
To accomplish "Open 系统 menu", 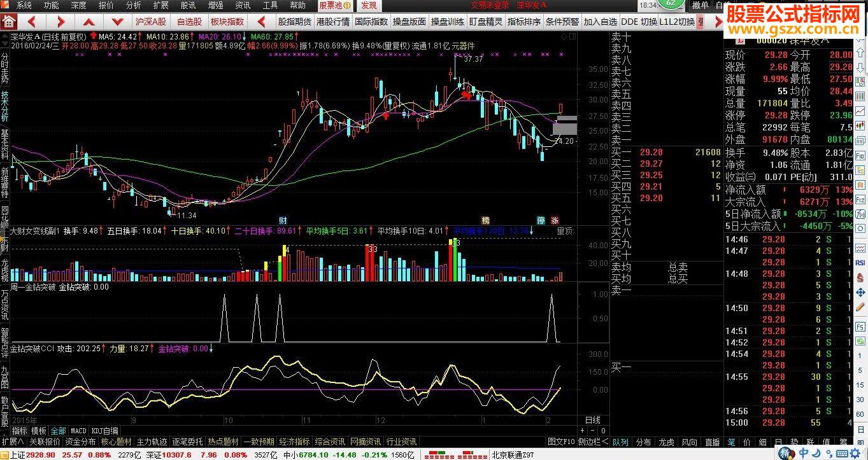I will (24, 5).
